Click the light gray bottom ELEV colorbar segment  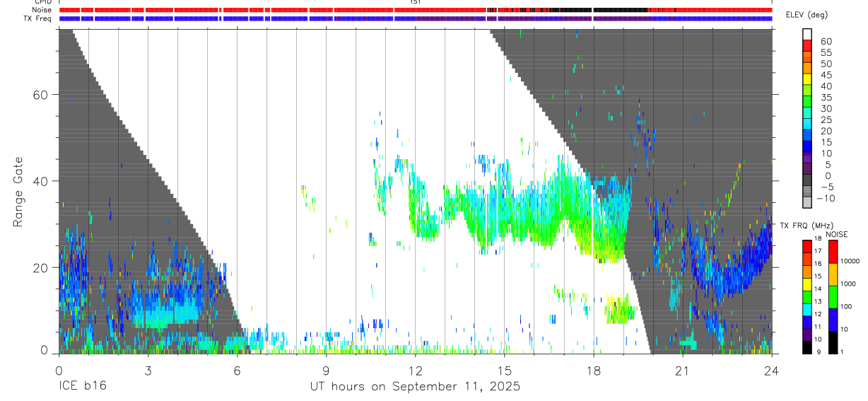807,204
